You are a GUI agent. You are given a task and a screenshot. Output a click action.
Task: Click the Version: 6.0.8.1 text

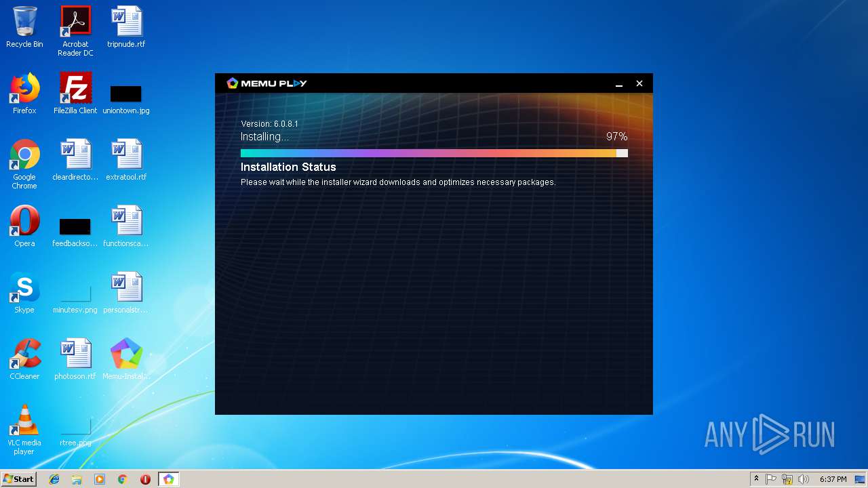269,124
